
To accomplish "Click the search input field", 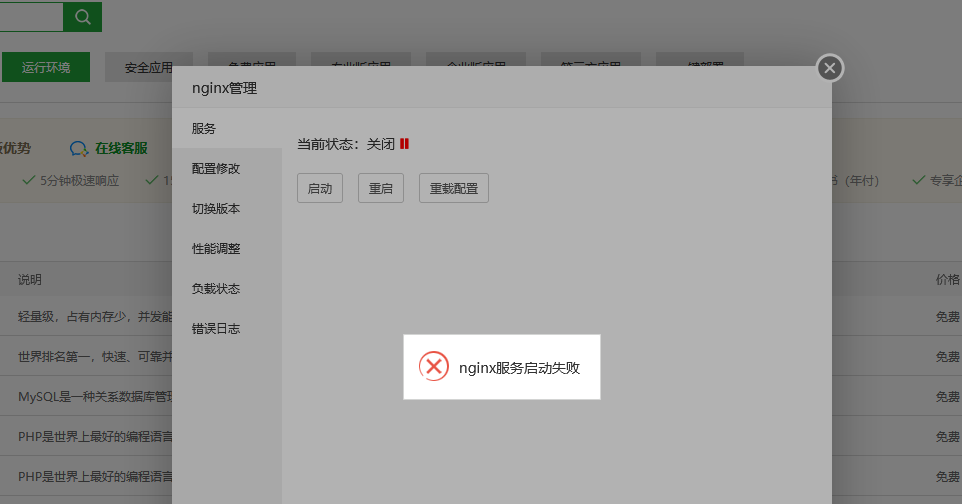I will tap(31, 17).
